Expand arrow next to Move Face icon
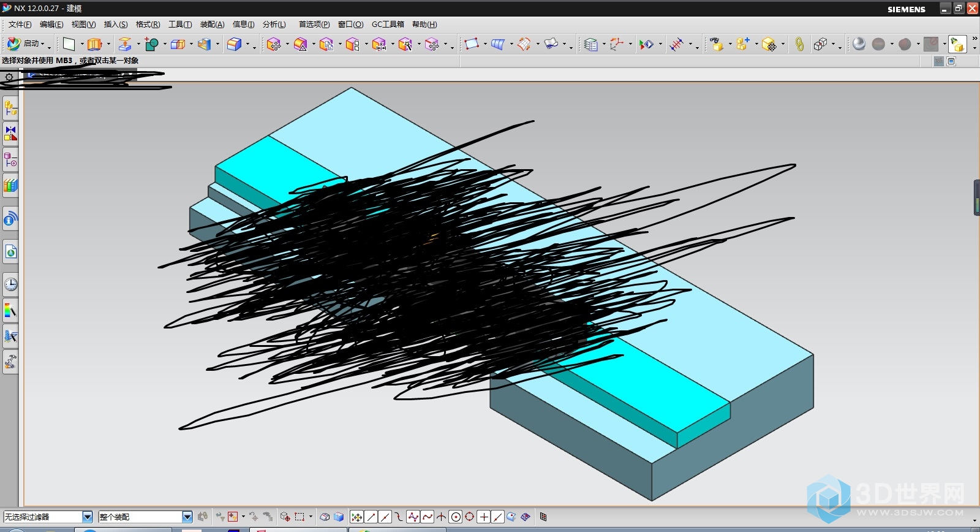980x532 pixels. point(287,44)
